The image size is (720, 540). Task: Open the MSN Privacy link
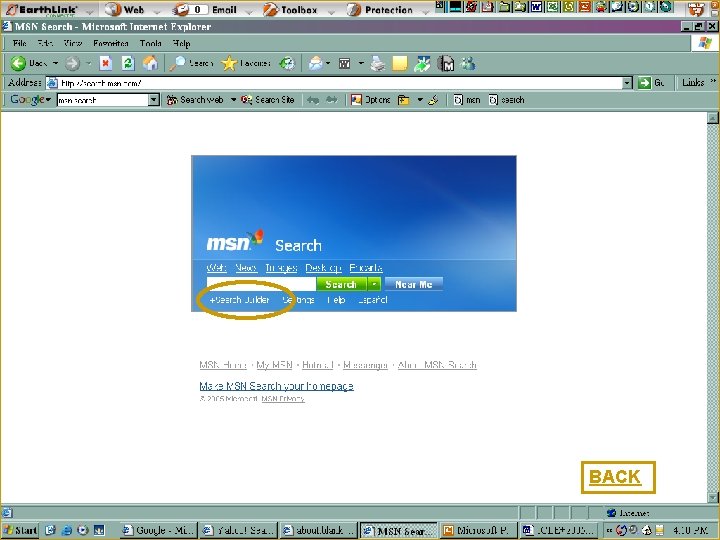[x=283, y=399]
